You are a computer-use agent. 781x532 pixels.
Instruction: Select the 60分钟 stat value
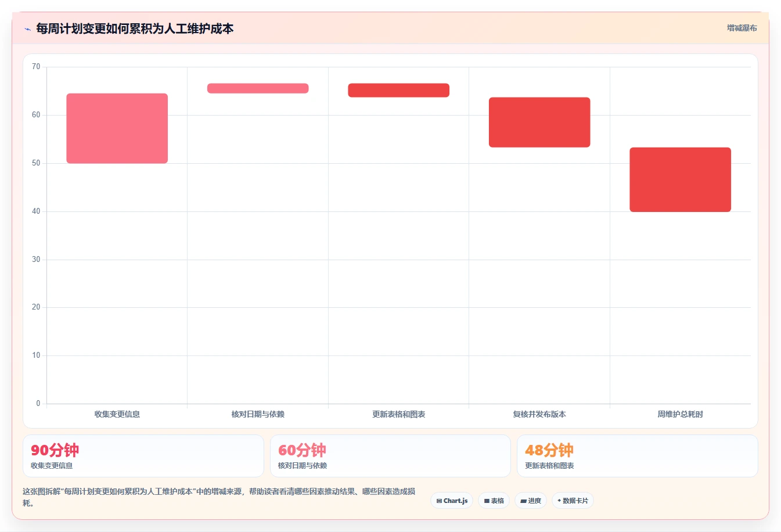click(x=302, y=450)
